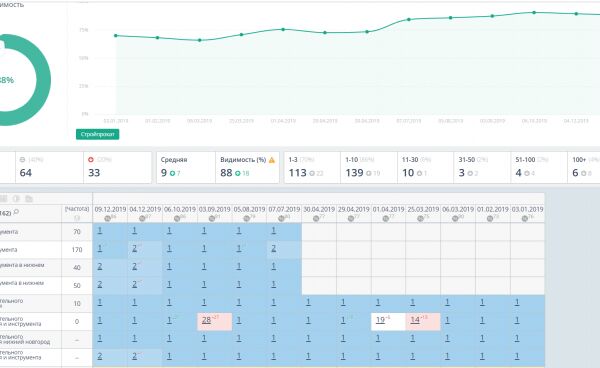
Task: Click the round icon under date 01.04.2019
Action: (x=386, y=218)
